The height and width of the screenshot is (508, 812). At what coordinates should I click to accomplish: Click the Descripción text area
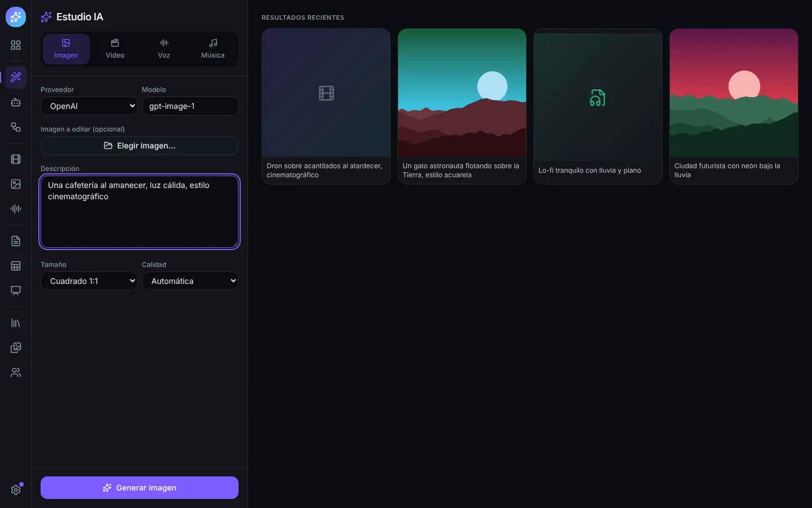pos(139,212)
